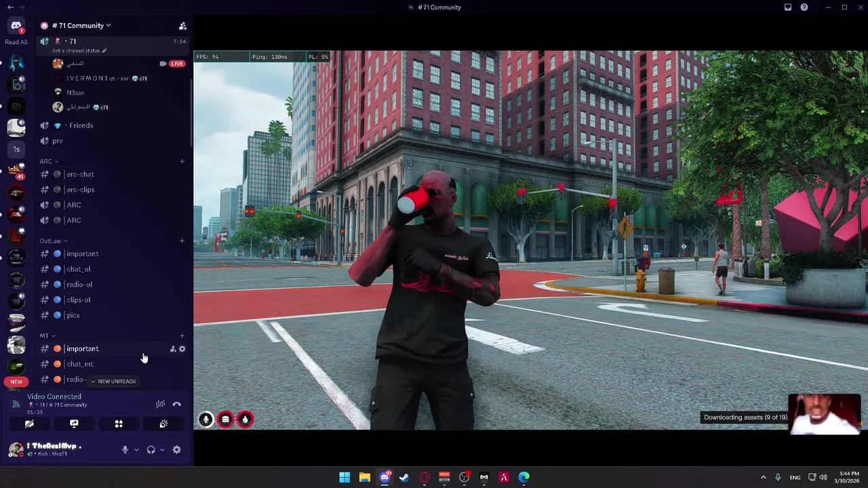Open microphone input options chevron

pyautogui.click(x=136, y=450)
